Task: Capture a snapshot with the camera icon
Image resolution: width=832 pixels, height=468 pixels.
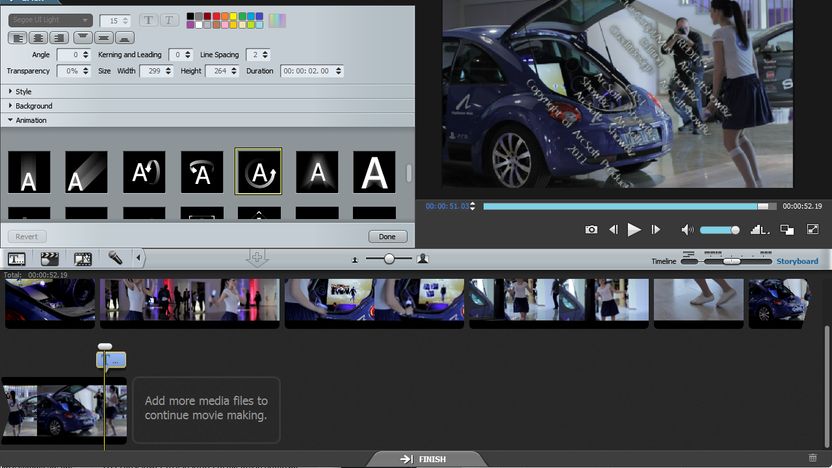Action: tap(591, 230)
